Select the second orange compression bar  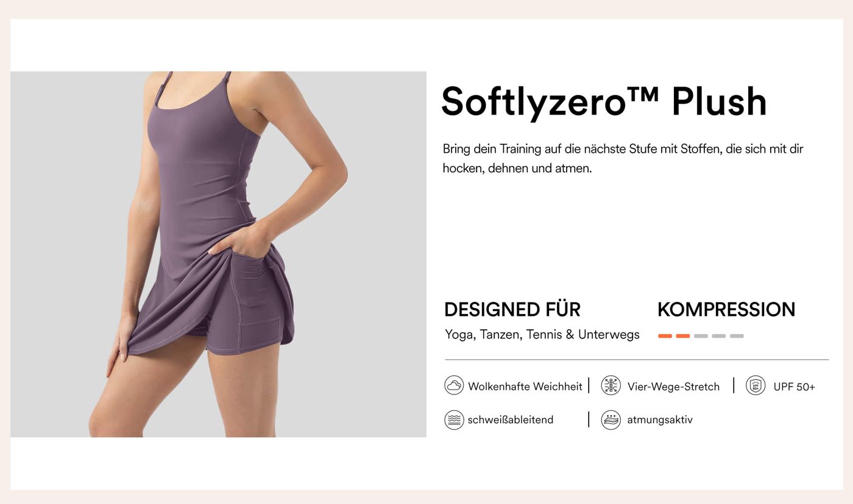tap(683, 336)
